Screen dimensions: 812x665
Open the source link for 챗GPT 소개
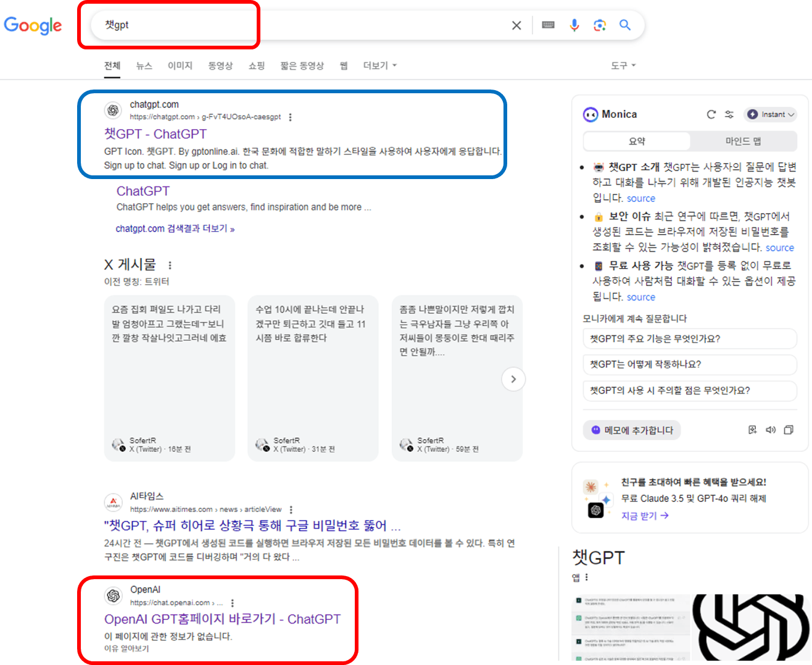click(641, 199)
